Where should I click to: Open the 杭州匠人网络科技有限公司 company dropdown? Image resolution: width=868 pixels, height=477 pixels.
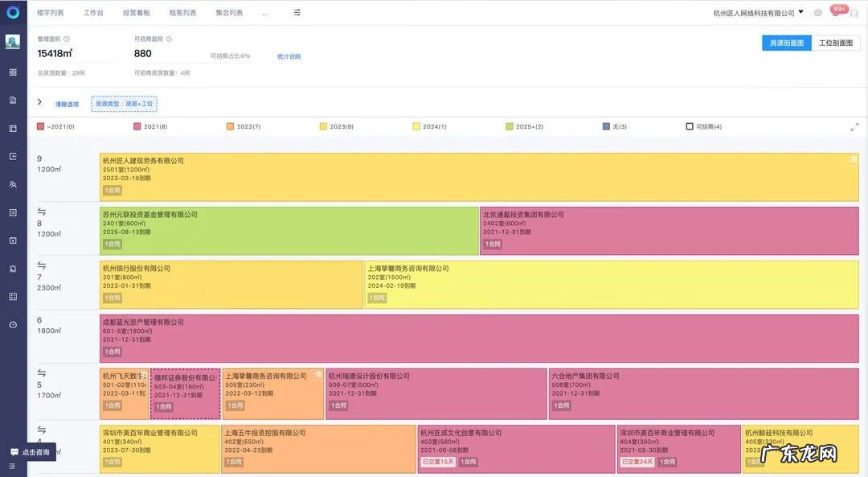tap(758, 13)
